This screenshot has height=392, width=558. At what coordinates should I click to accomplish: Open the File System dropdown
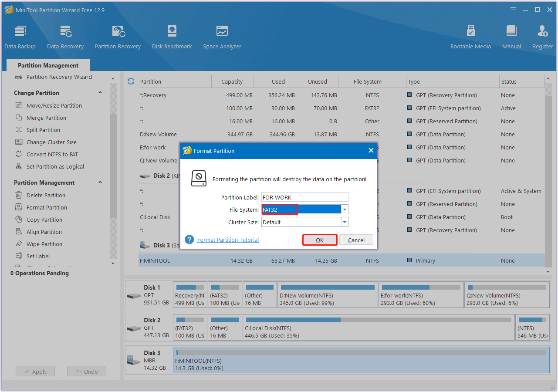pos(344,209)
